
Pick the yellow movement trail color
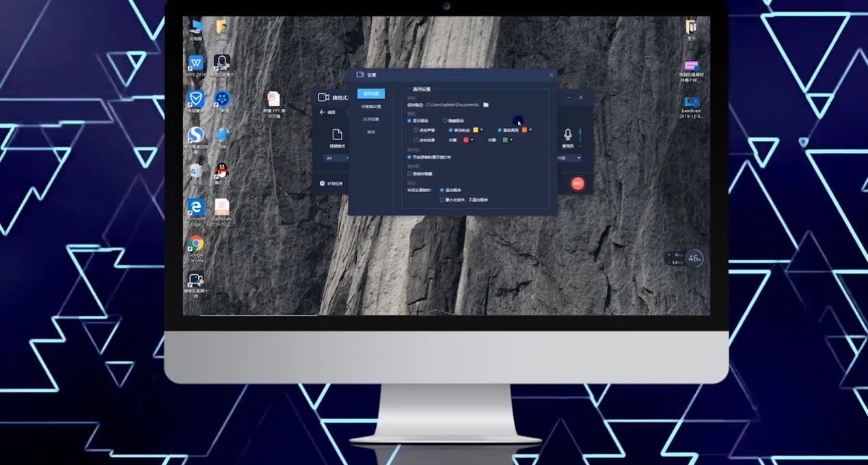pos(476,129)
